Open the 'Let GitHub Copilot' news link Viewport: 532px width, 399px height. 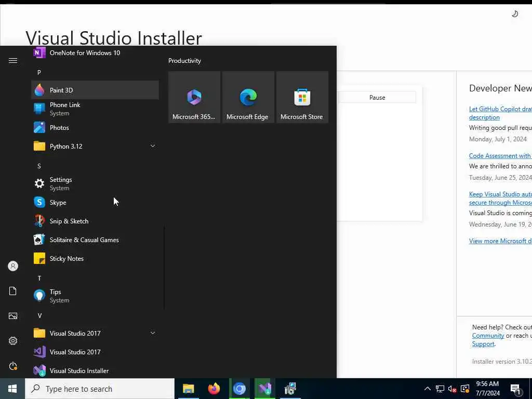click(x=500, y=113)
